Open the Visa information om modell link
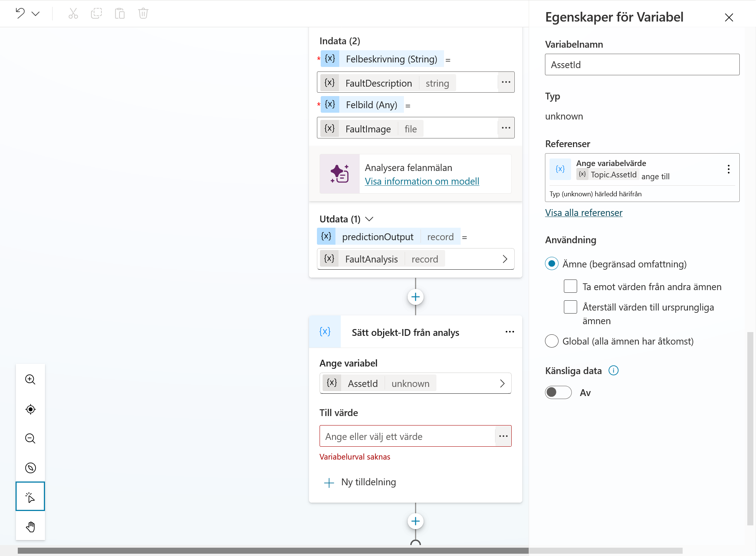The width and height of the screenshot is (756, 556). [422, 181]
